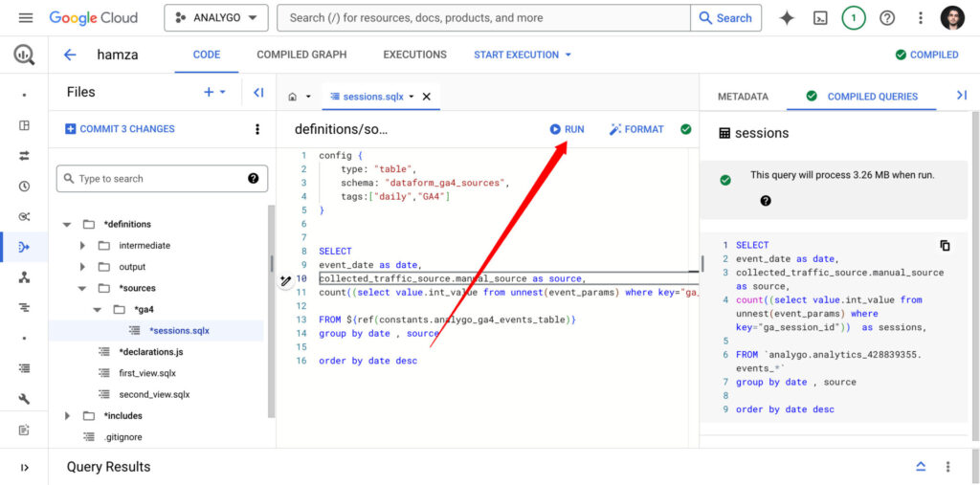
Task: Click the back arrow next to hamza
Action: tap(70, 55)
